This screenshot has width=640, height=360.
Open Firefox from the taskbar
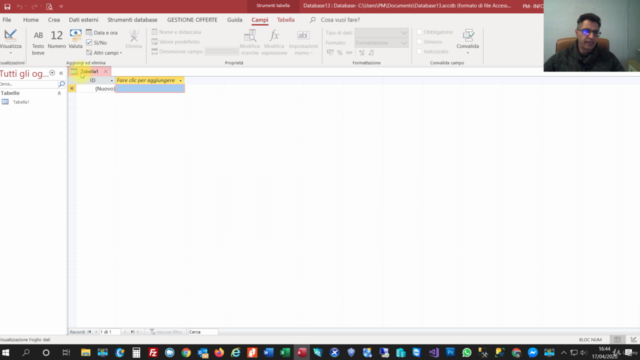coord(219,352)
